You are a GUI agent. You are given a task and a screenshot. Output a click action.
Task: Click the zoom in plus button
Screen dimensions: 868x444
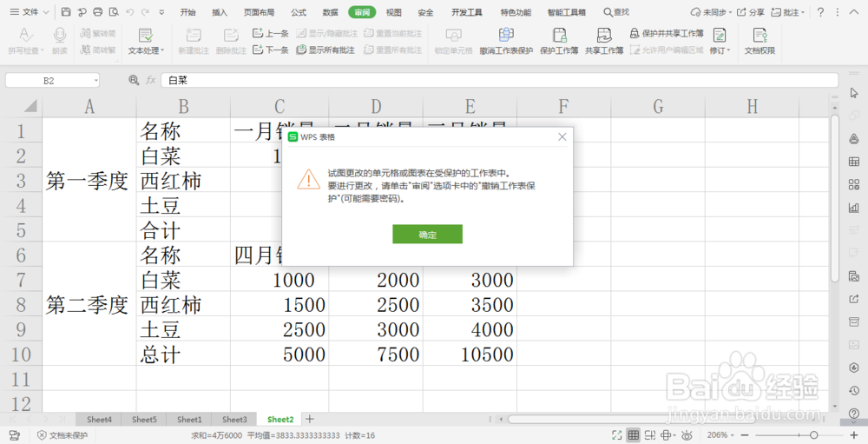pyautogui.click(x=854, y=435)
